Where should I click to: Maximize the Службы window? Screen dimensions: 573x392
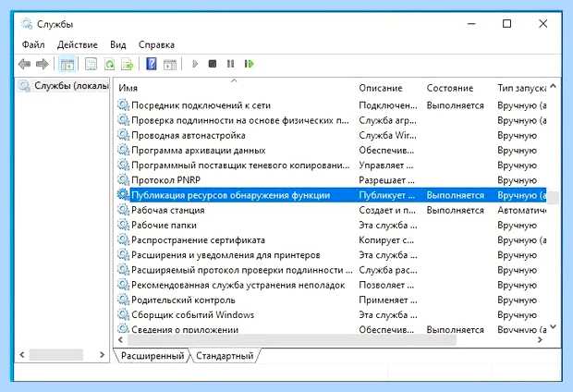pyautogui.click(x=506, y=24)
